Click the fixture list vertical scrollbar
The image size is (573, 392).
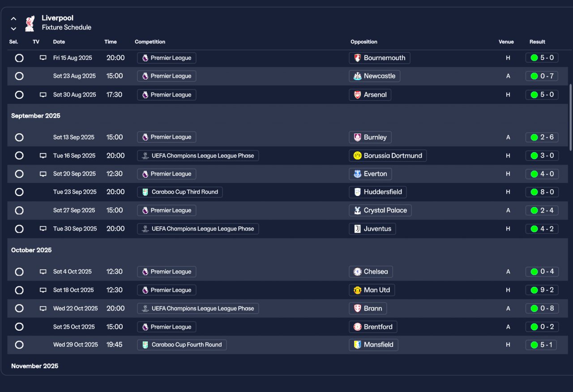570,117
